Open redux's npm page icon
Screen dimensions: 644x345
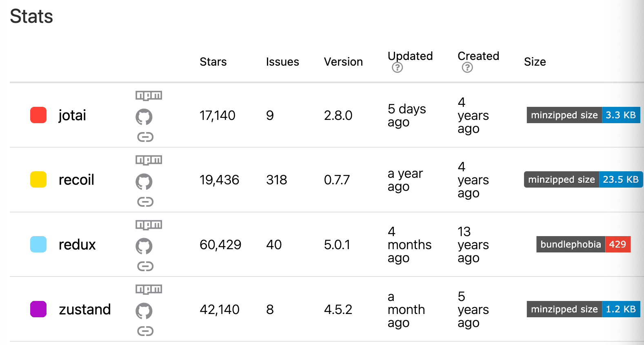tap(149, 225)
